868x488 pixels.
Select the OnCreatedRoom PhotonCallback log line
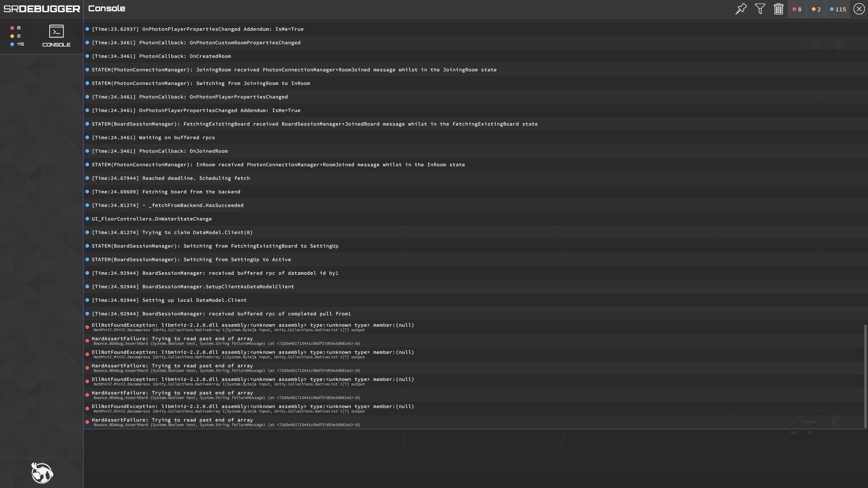(x=474, y=56)
